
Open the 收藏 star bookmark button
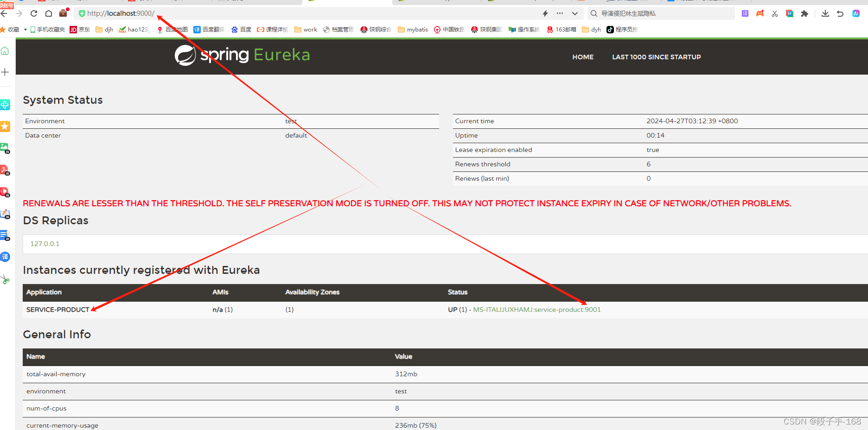coord(10,30)
